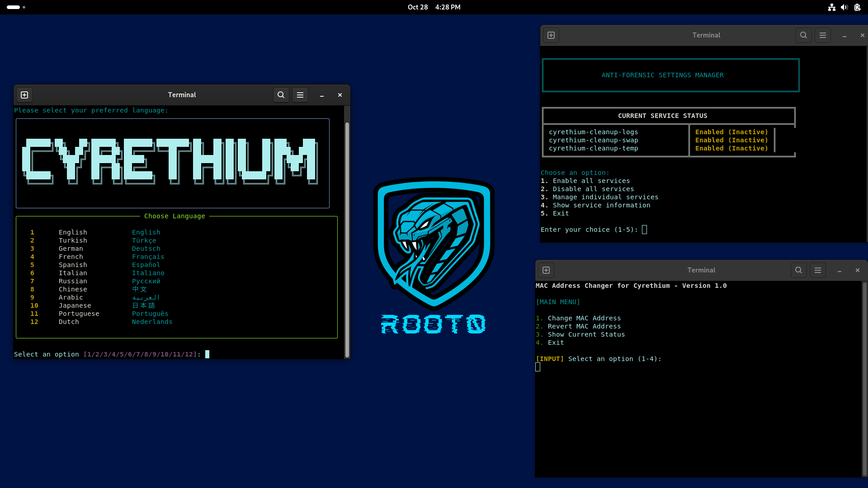Click the clipboard icon in the system tray
Viewport: 868px width, 488px height.
pyautogui.click(x=857, y=7)
